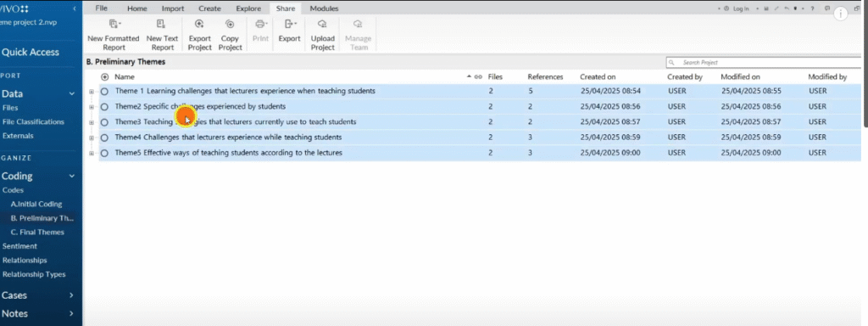Click Theme5 Effective ways of teaching text
The image size is (868, 326).
pyautogui.click(x=229, y=153)
